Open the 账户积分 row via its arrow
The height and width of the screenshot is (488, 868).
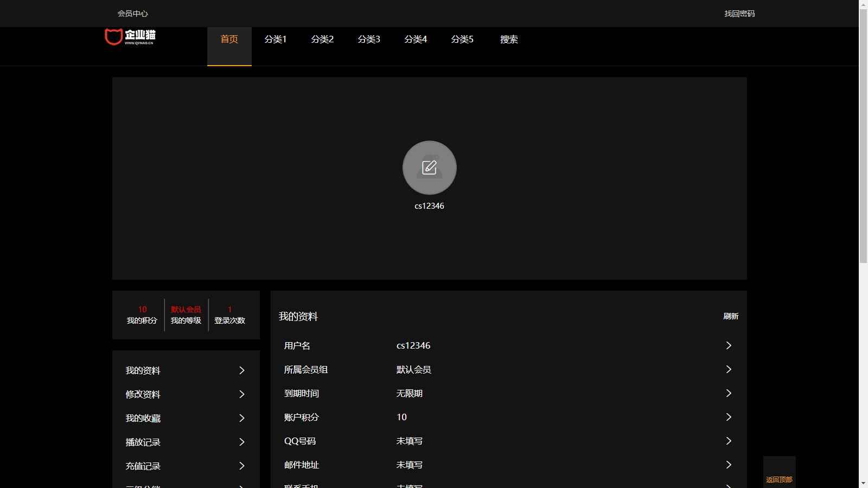coord(729,417)
